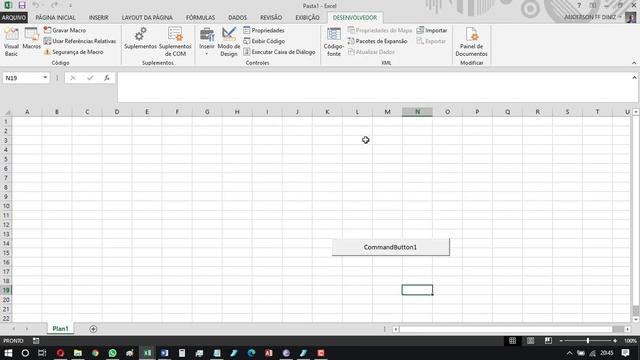Select row header 19
Screen dimensions: 640x360
[x=6, y=290]
